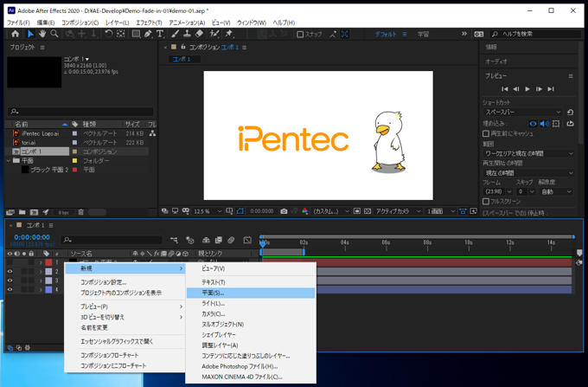This screenshot has width=588, height=387.
Task: Open the frame rate (23.98) dropdown
Action: (x=498, y=192)
